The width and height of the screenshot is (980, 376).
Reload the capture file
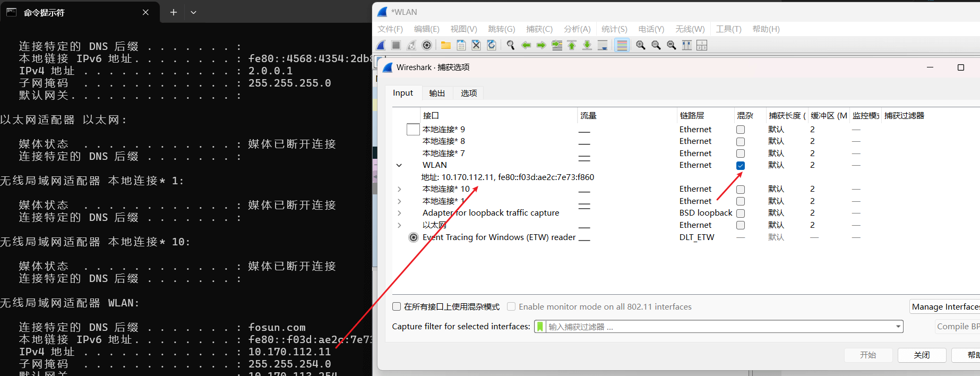pyautogui.click(x=492, y=45)
